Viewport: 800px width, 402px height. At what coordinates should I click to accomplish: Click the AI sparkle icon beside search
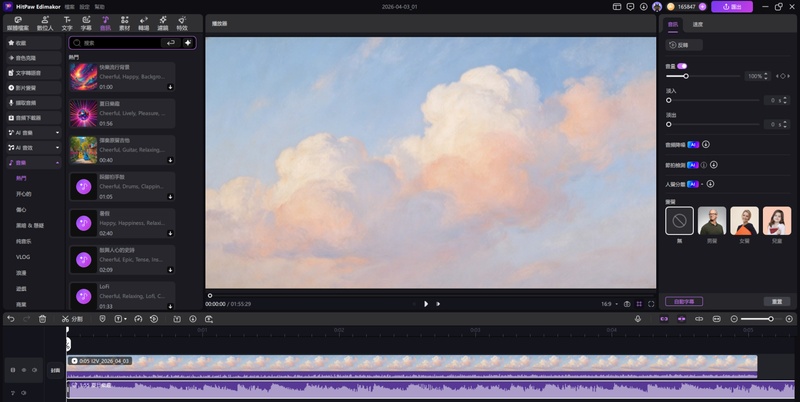(187, 43)
